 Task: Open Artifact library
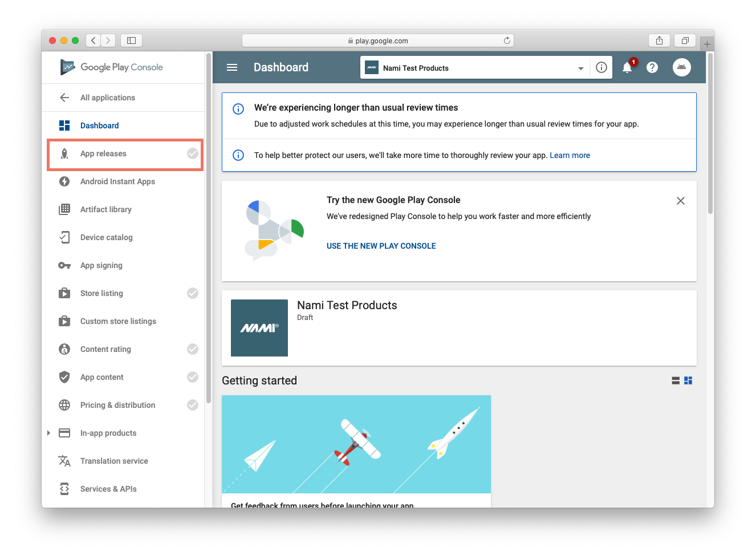tap(106, 209)
